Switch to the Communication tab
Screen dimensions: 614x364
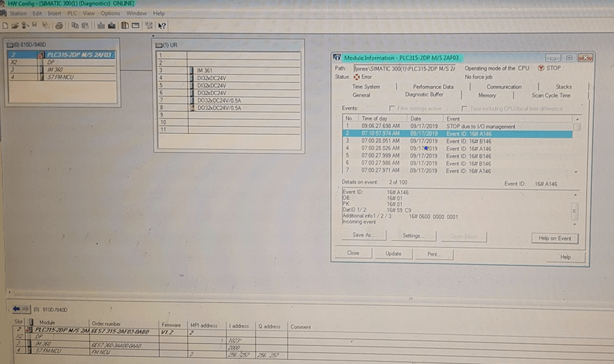point(504,87)
